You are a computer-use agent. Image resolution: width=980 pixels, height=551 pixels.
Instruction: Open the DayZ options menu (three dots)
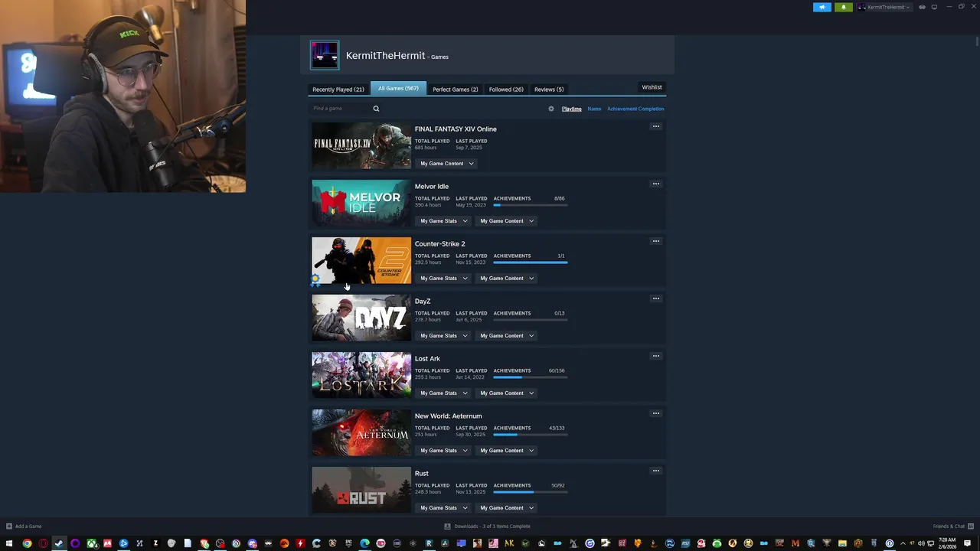(x=655, y=298)
